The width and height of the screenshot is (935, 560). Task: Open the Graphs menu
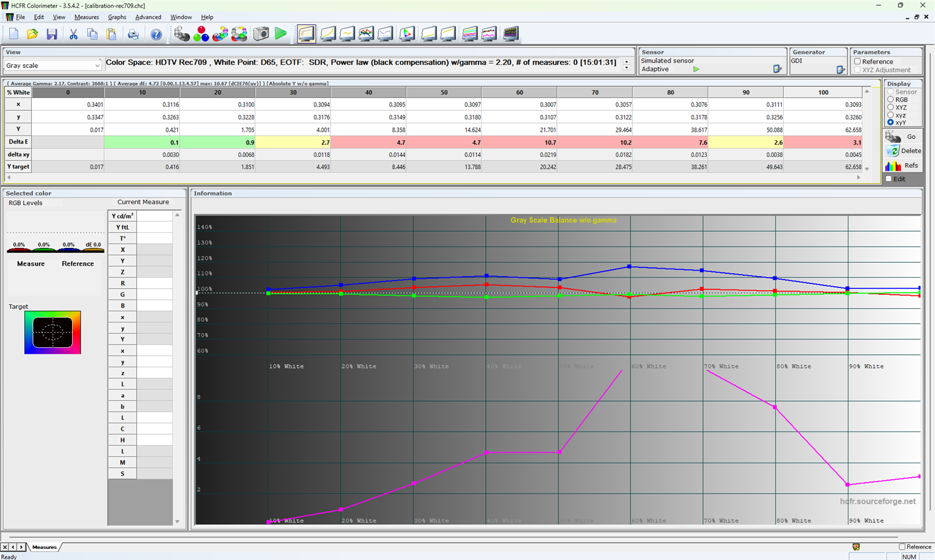tap(117, 17)
